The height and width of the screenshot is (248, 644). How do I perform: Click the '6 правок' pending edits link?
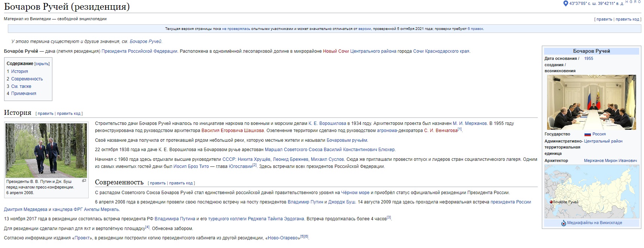point(475,29)
